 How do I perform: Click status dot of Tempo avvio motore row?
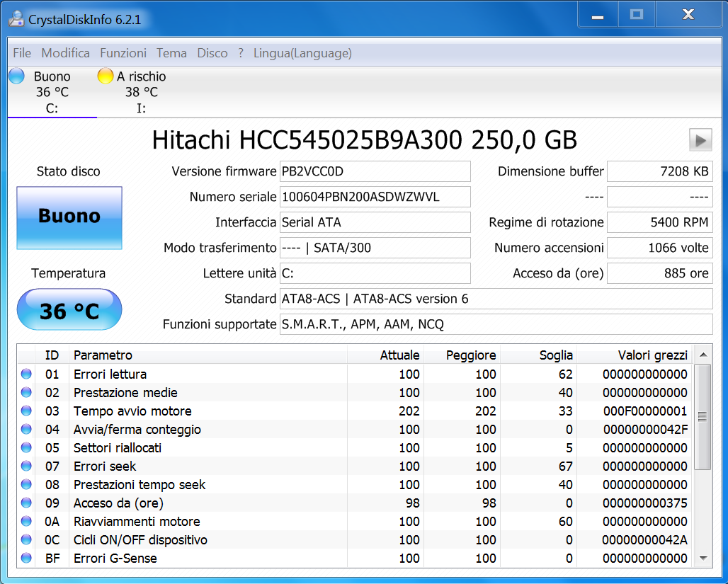point(26,411)
